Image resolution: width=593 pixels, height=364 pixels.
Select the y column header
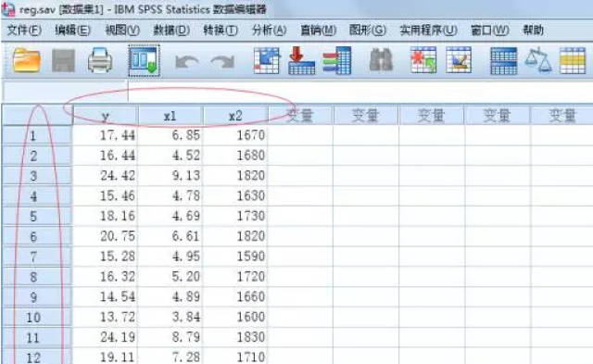pos(105,116)
